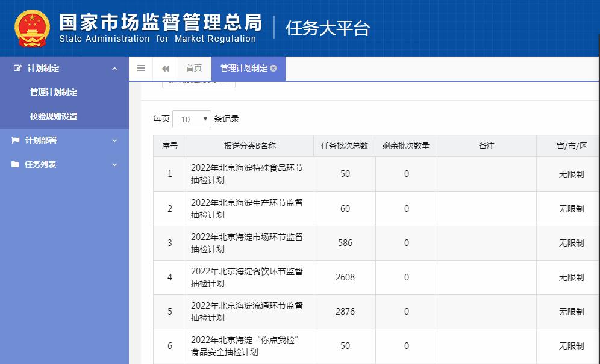Click the double-arrow tab navigation icon
Image resolution: width=600 pixels, height=364 pixels.
tap(165, 68)
